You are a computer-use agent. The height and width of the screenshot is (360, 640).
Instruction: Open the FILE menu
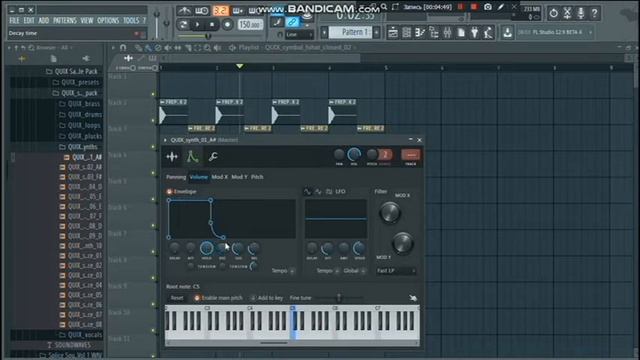tap(14, 20)
